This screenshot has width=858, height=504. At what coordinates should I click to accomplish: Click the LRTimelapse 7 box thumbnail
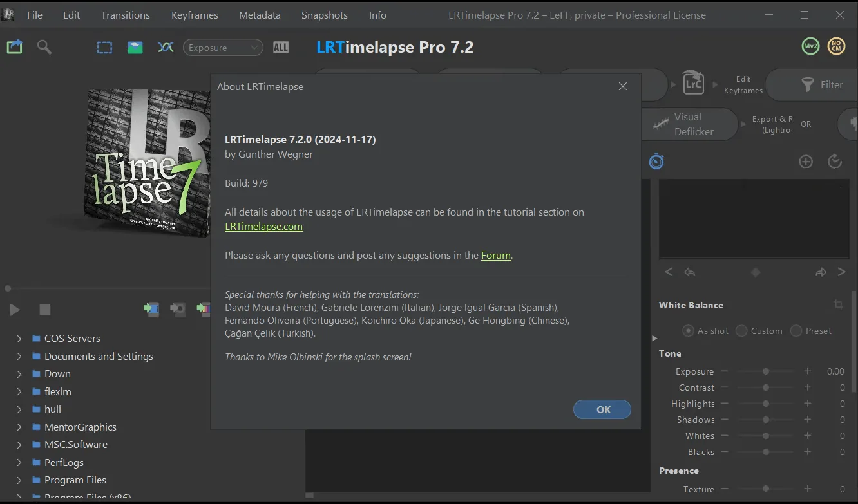(x=147, y=162)
